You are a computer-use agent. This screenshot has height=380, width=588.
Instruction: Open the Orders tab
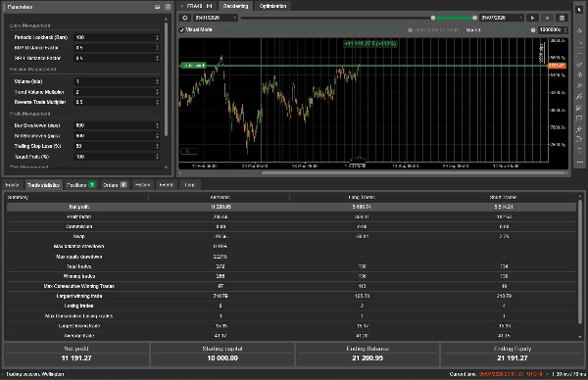[x=115, y=185]
